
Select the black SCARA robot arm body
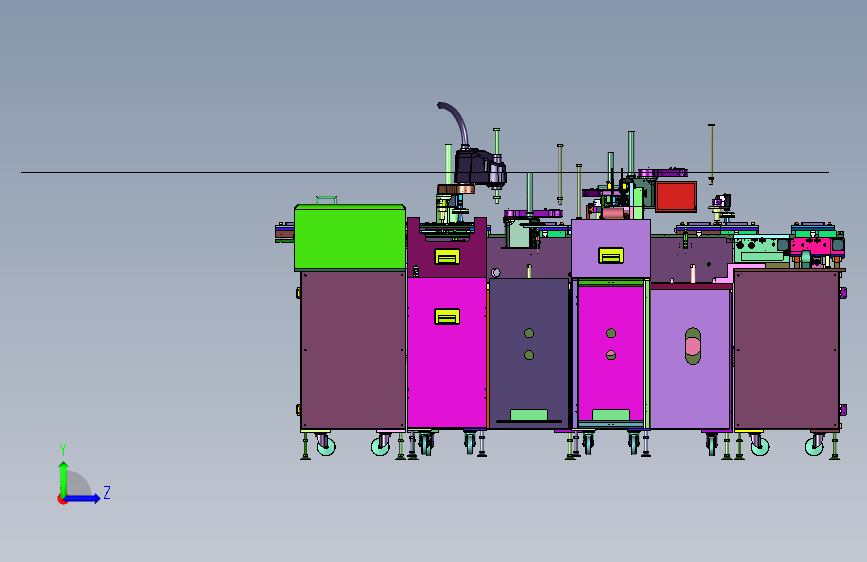[479, 168]
